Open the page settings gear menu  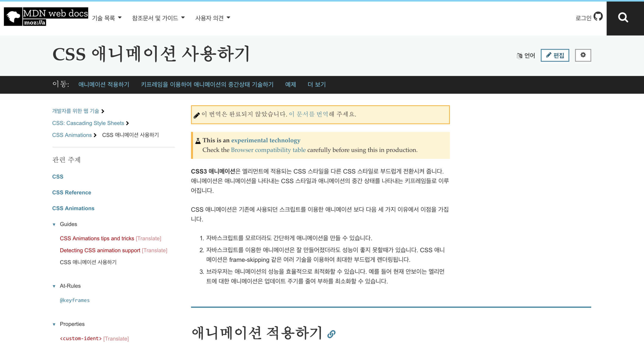(x=583, y=55)
